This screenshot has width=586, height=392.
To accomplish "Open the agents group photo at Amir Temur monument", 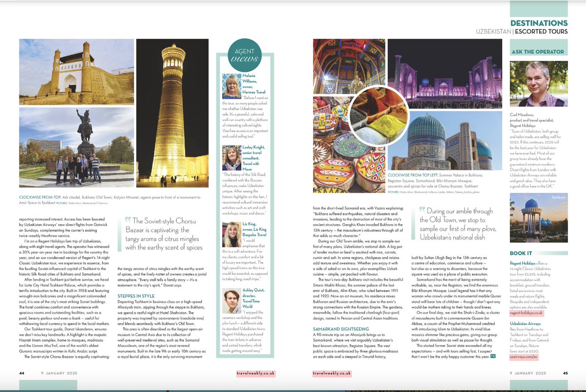I will tap(77, 147).
